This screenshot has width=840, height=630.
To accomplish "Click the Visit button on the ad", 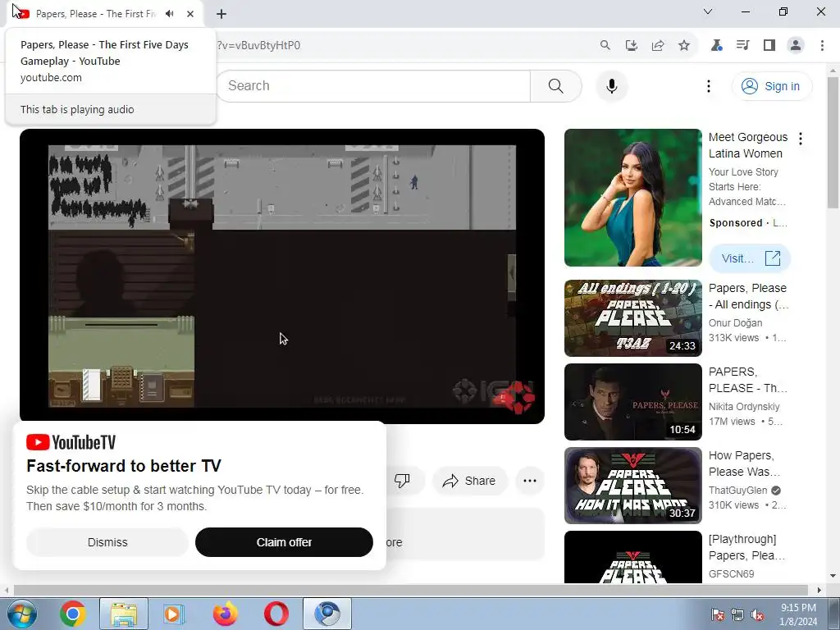I will pyautogui.click(x=750, y=258).
